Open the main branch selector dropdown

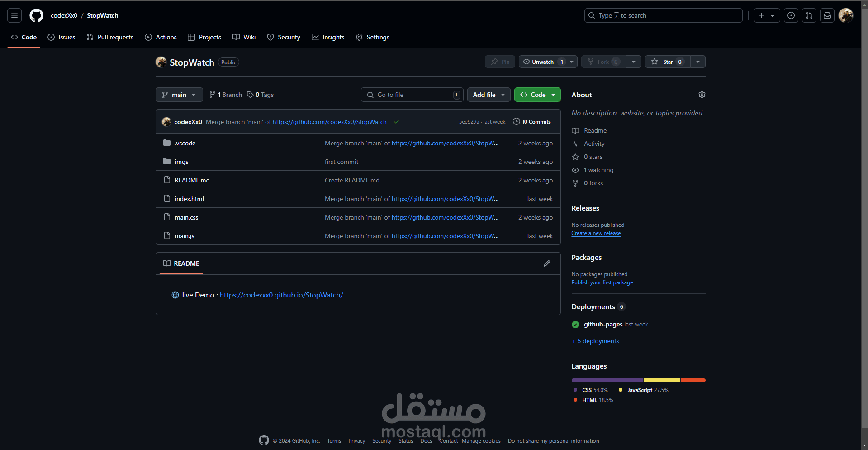(x=179, y=95)
